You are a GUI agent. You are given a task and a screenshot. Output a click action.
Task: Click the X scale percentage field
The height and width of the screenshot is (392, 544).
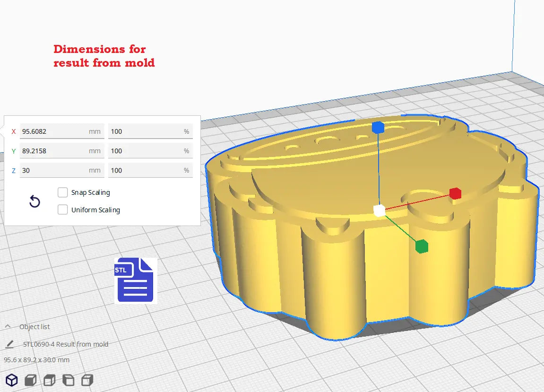tap(150, 131)
